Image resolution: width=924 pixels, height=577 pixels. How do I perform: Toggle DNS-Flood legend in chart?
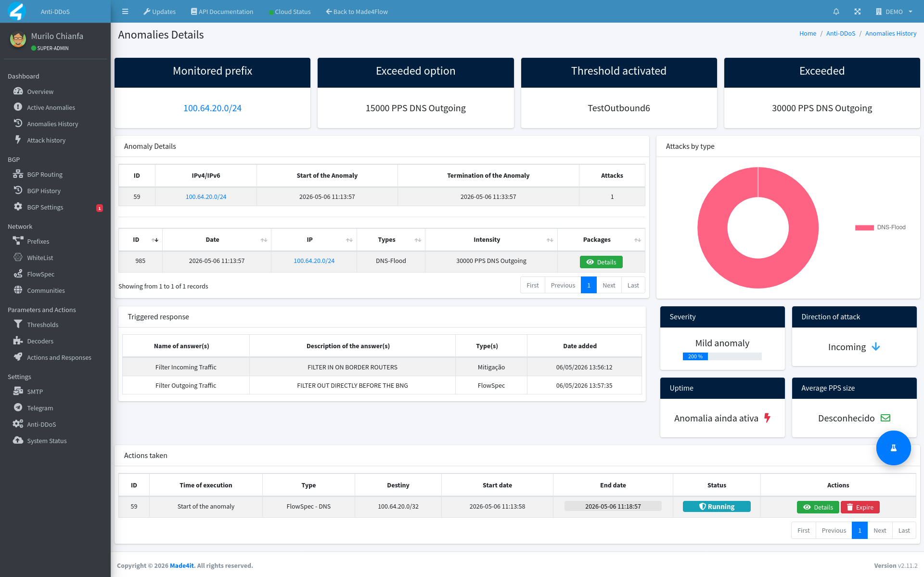880,227
